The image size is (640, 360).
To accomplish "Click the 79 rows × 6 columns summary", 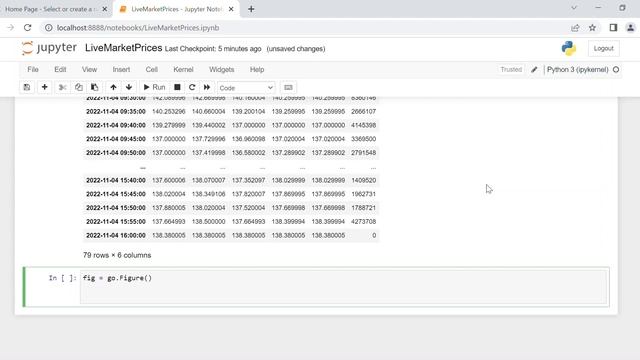I will click(117, 255).
